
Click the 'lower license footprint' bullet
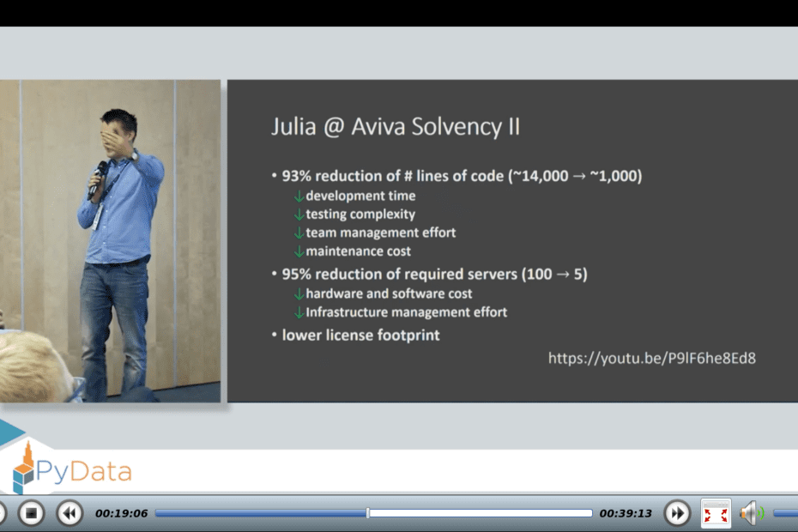(356, 335)
